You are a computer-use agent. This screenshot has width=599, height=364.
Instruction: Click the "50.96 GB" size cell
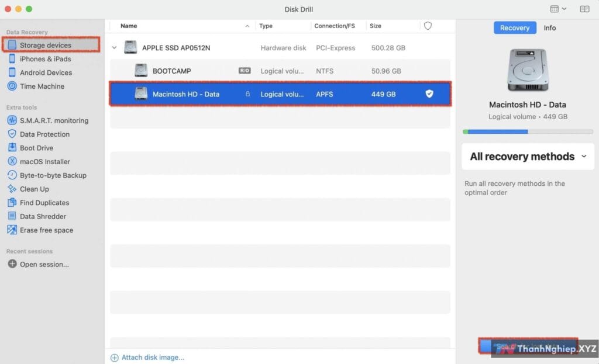click(x=386, y=71)
